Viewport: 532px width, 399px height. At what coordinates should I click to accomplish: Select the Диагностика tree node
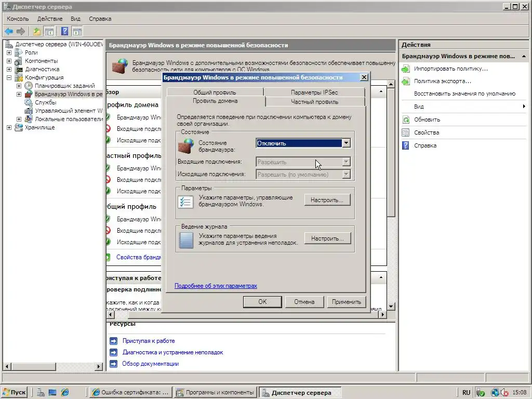[x=42, y=69]
